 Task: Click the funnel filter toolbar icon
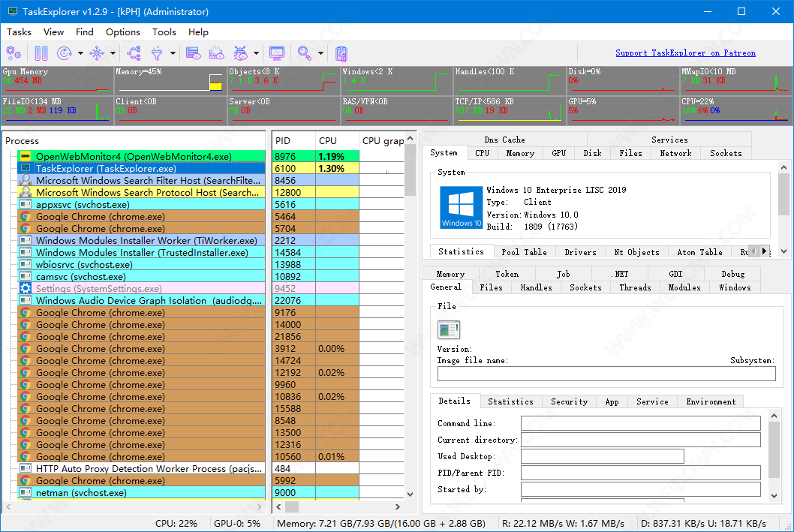click(157, 53)
